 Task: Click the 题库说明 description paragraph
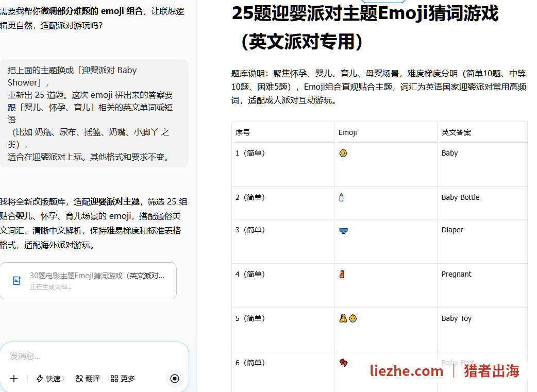[x=379, y=87]
